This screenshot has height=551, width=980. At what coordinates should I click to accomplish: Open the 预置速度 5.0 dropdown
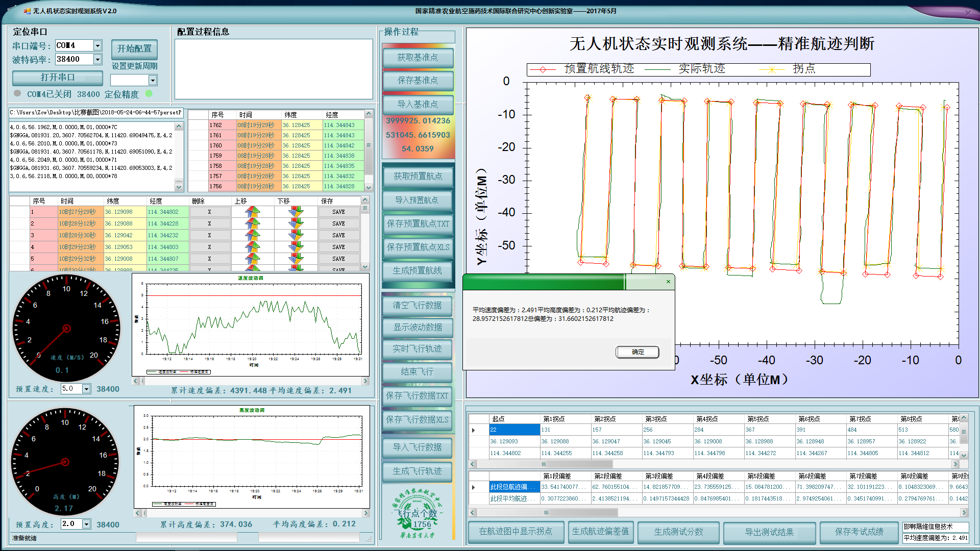[86, 389]
